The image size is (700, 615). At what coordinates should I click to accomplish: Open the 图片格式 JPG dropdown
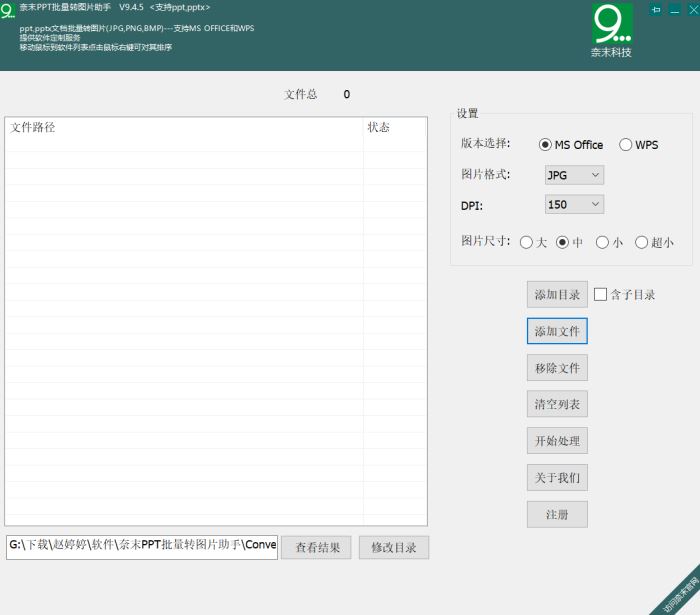(x=574, y=175)
